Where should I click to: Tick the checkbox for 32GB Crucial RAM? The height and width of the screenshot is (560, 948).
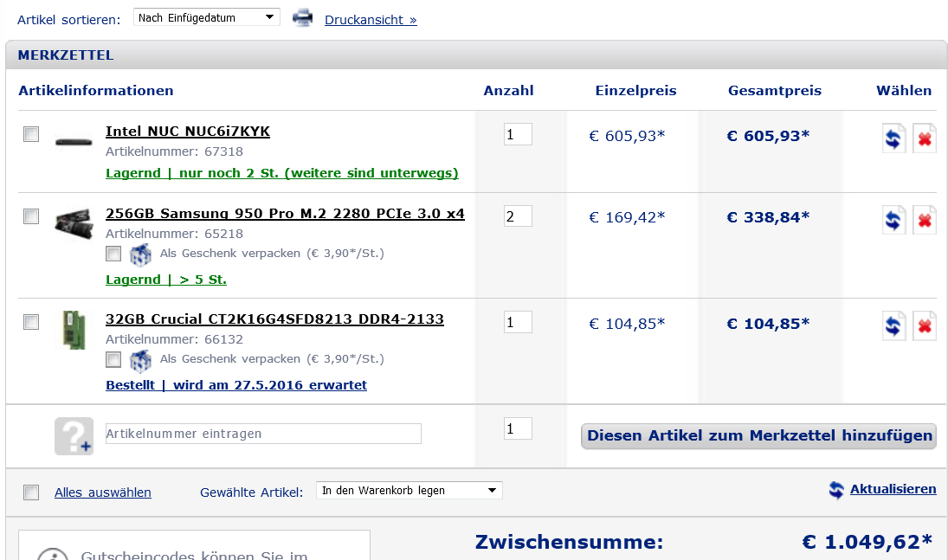click(31, 322)
